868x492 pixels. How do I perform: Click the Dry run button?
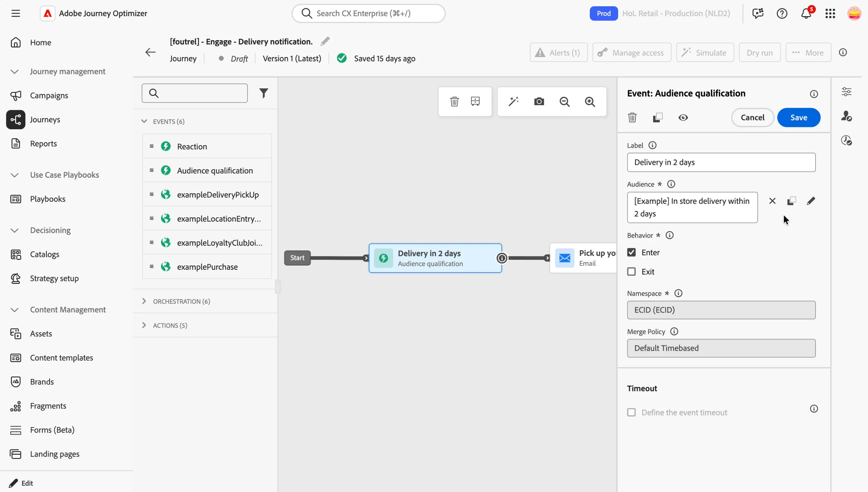click(759, 52)
